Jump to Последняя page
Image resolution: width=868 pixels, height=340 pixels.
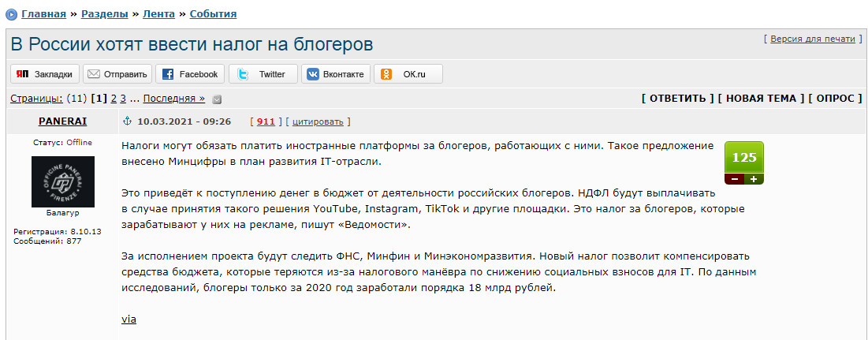(x=173, y=99)
